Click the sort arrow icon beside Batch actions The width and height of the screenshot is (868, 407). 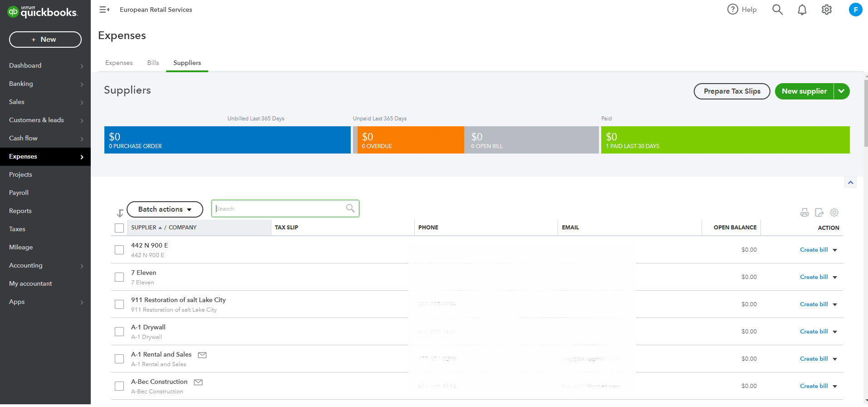pyautogui.click(x=120, y=213)
